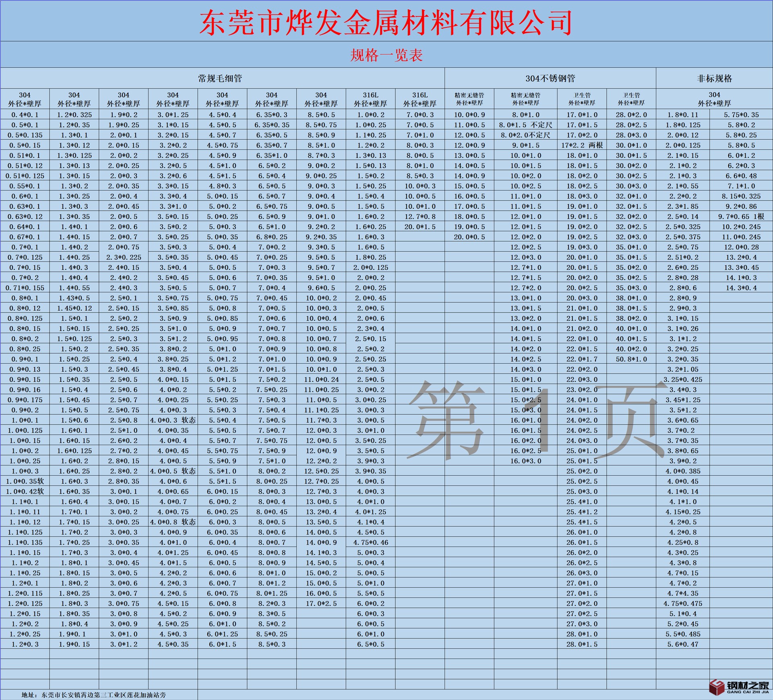Click the 精密无缝管 column header
The image size is (773, 700).
pyautogui.click(x=469, y=99)
